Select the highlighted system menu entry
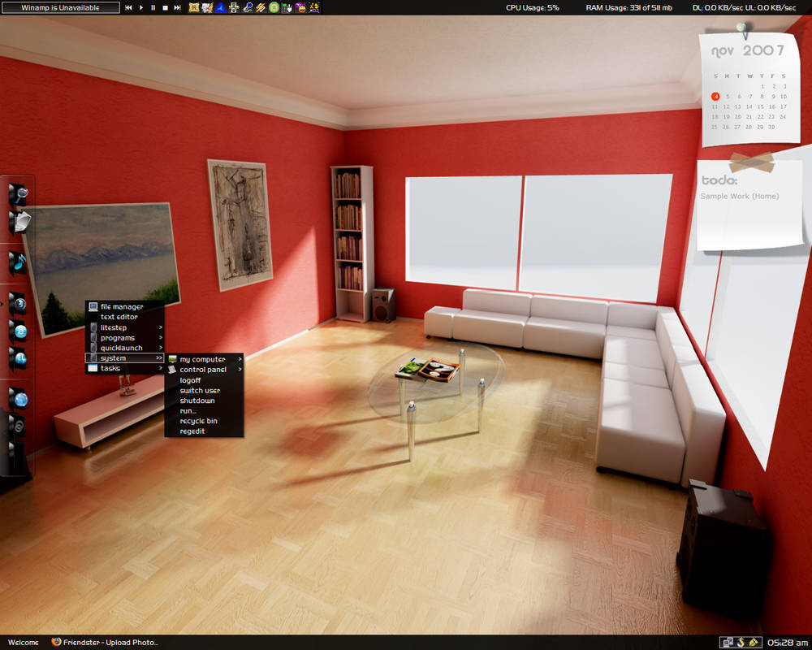812x650 pixels. (125, 358)
